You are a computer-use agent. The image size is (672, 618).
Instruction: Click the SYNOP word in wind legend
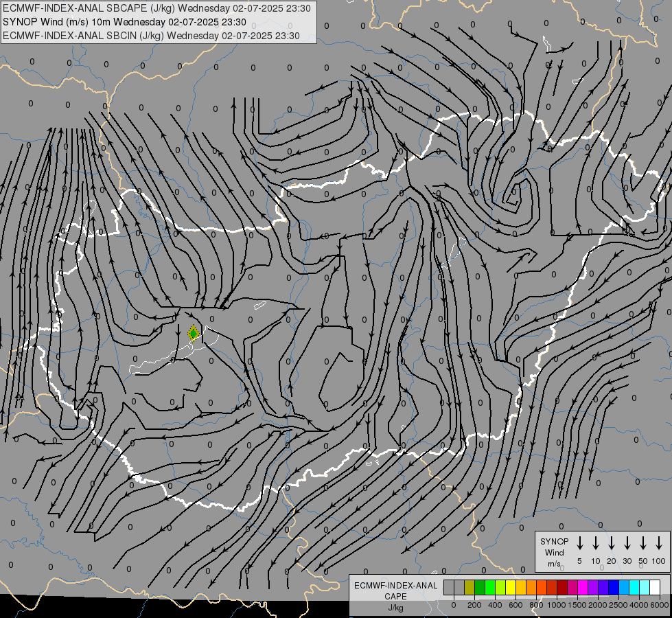pyautogui.click(x=554, y=542)
